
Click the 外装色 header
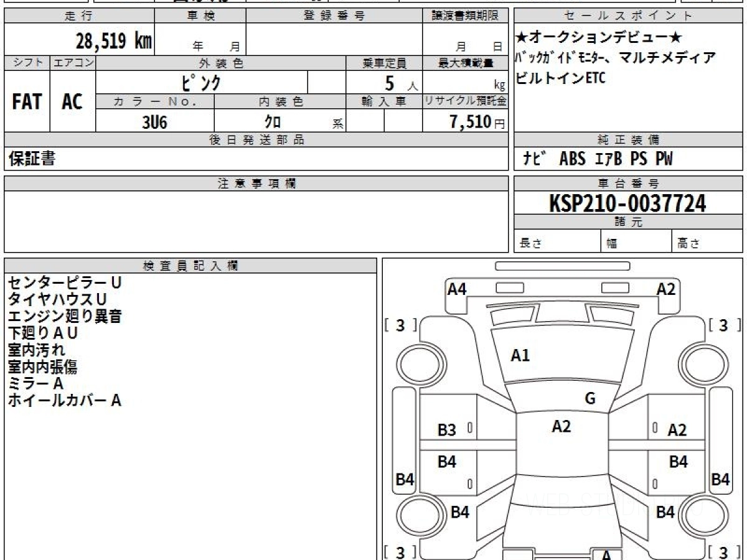tap(221, 63)
